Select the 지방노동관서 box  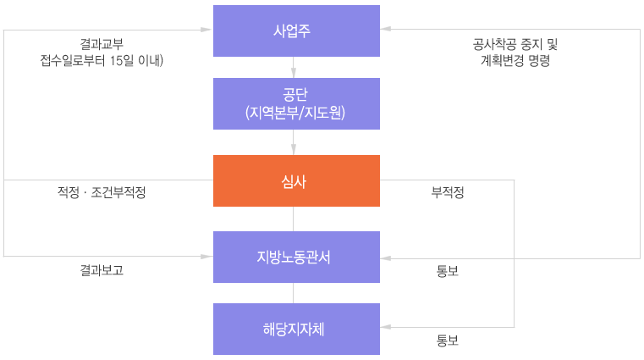coord(296,257)
